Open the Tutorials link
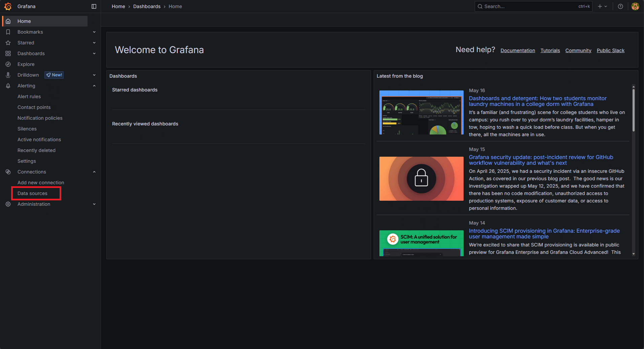Screen dimensions: 644x349 pos(550,50)
